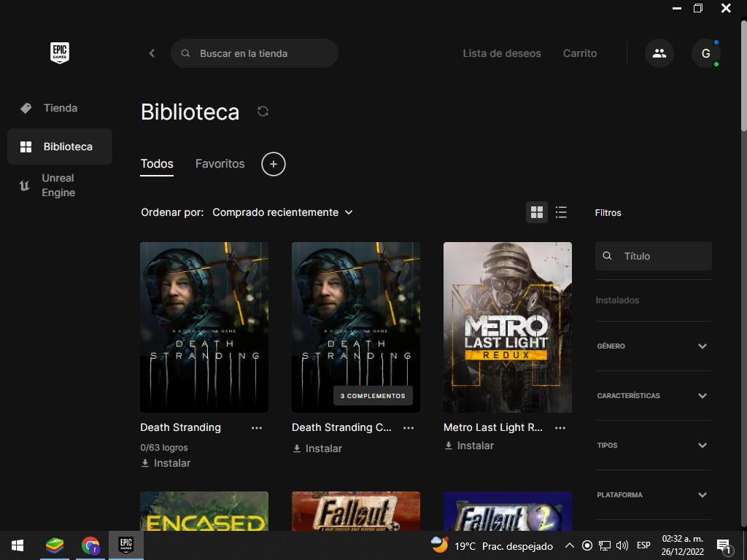This screenshot has width=747, height=560.
Task: Click the ESP language indicator
Action: click(643, 545)
